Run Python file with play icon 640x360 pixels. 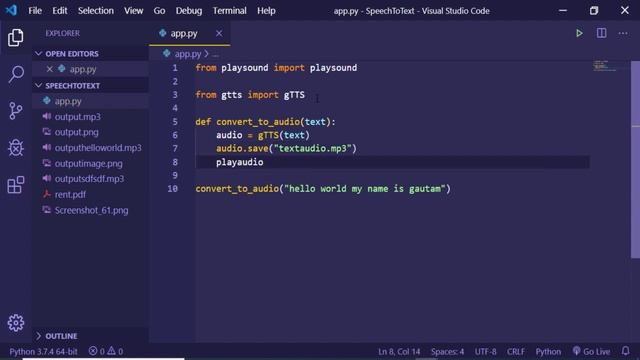click(579, 33)
